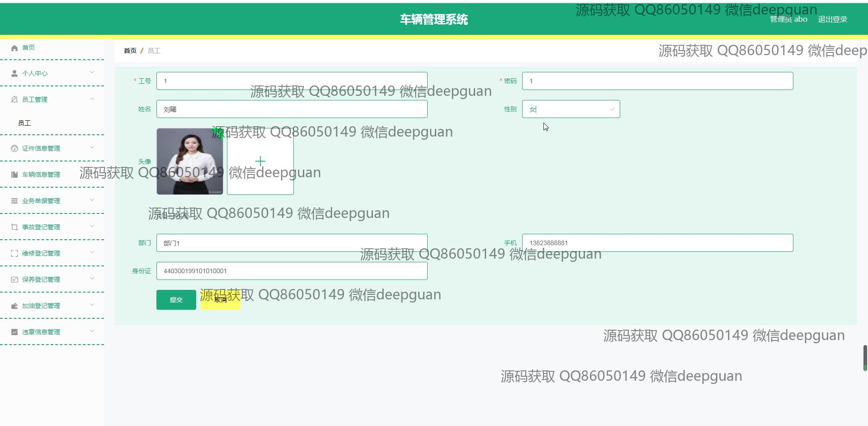Click the plus icon to upload avatar
This screenshot has height=426, width=868.
point(260,161)
